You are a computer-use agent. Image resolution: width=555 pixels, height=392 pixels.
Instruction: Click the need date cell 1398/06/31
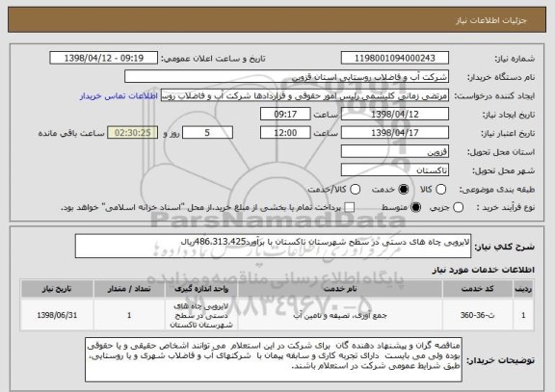click(57, 315)
